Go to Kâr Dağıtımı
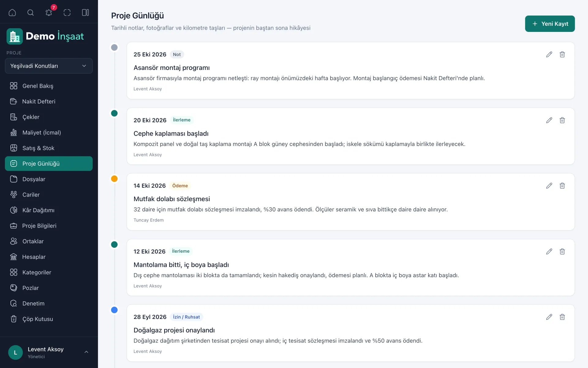 coord(49,210)
